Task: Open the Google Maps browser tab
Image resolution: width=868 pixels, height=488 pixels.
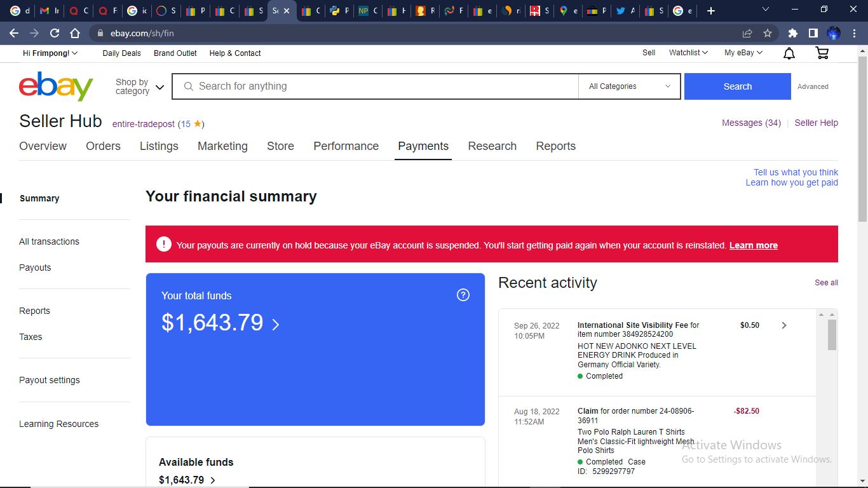Action: pyautogui.click(x=568, y=11)
